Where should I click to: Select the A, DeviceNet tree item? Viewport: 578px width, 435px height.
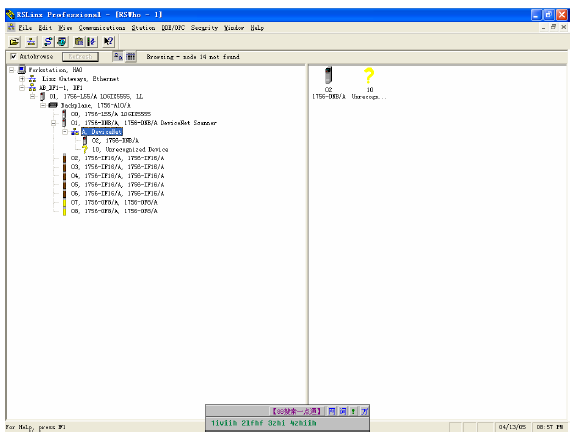102,132
